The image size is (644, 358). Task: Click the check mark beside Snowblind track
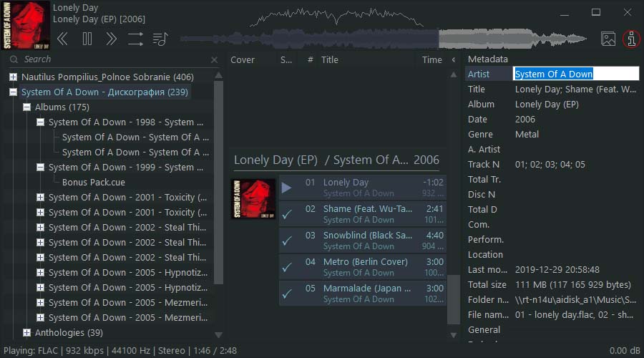click(x=287, y=241)
